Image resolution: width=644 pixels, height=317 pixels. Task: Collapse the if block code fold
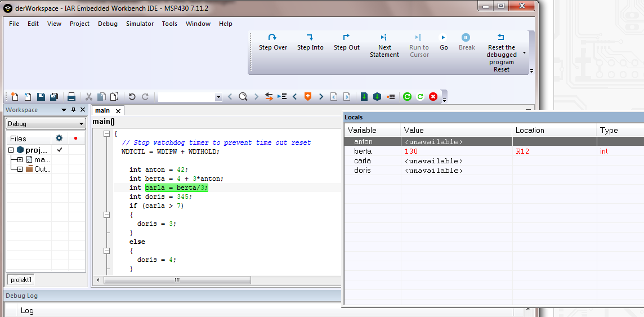(107, 215)
